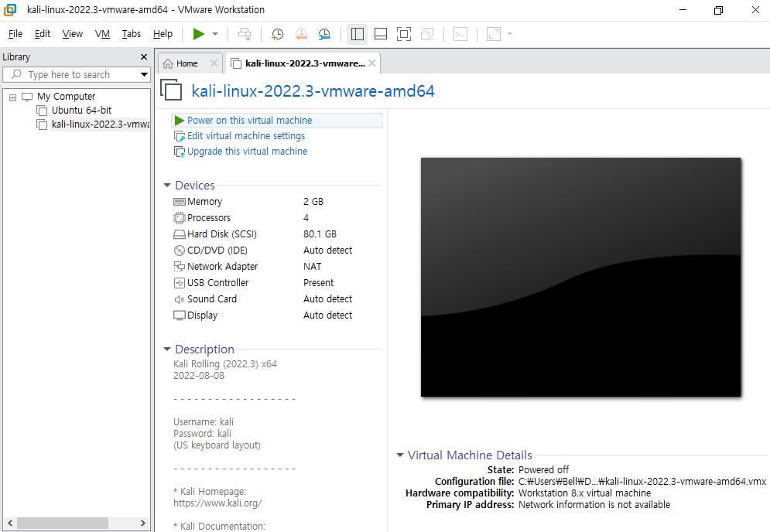
Task: Open the Snapshot Manager icon
Action: 324,34
